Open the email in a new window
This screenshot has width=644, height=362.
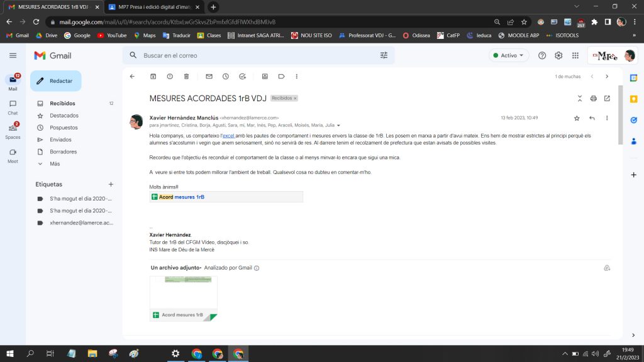tap(607, 99)
